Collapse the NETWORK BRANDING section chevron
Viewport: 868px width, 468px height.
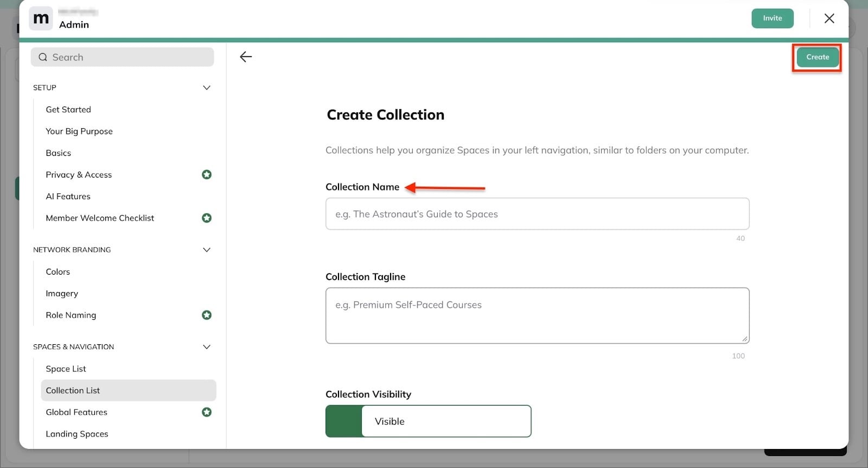click(x=207, y=250)
